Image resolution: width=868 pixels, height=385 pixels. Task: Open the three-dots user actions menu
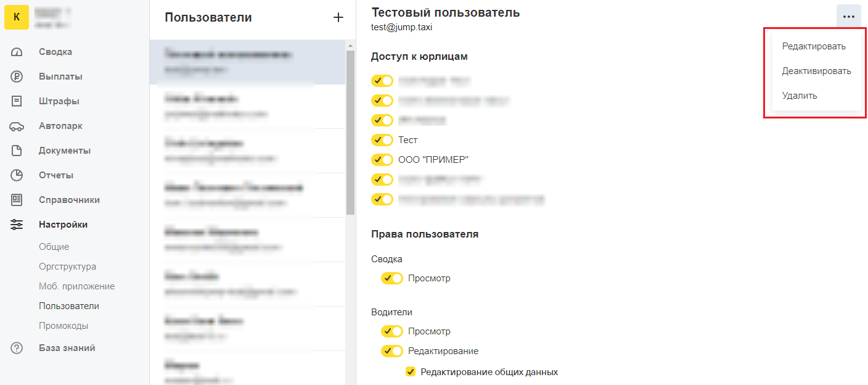[x=848, y=17]
